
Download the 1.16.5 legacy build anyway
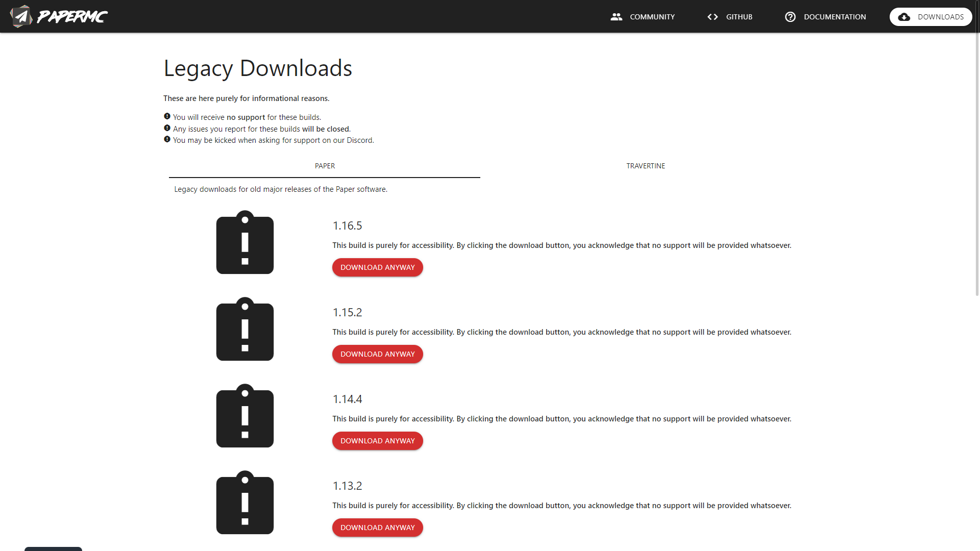pos(377,267)
